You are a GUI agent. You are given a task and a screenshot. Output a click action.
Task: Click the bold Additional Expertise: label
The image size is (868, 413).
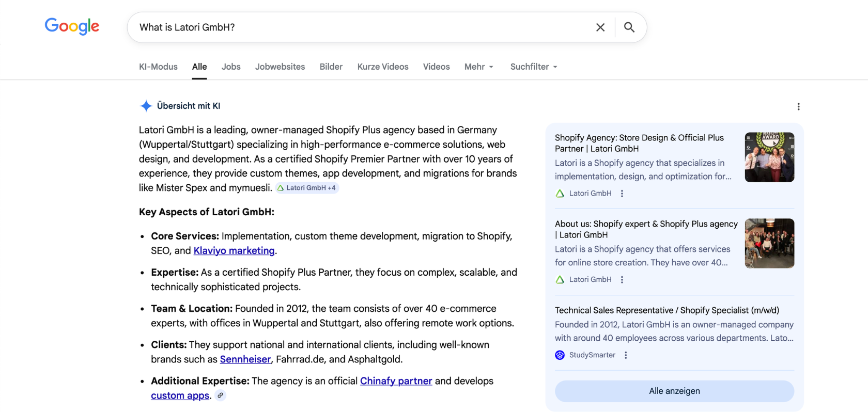click(200, 381)
